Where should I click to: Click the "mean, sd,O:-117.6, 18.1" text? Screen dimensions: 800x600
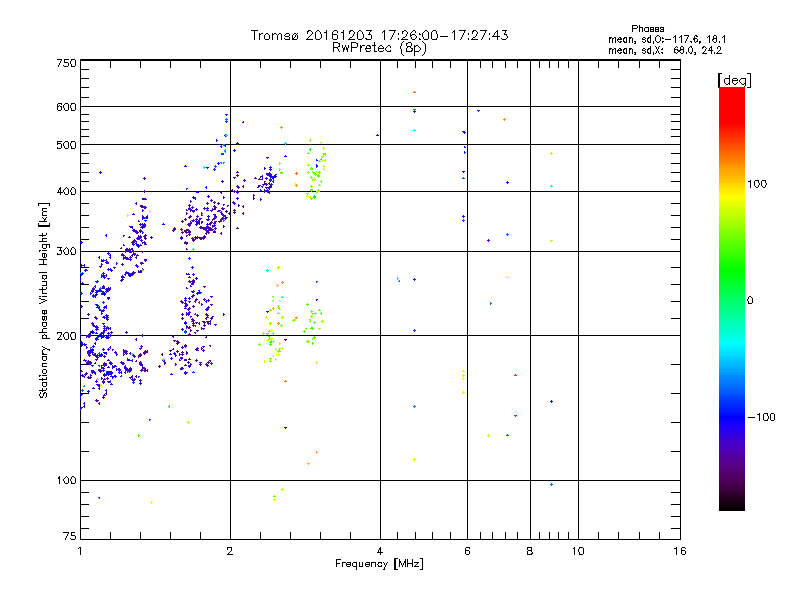click(667, 39)
